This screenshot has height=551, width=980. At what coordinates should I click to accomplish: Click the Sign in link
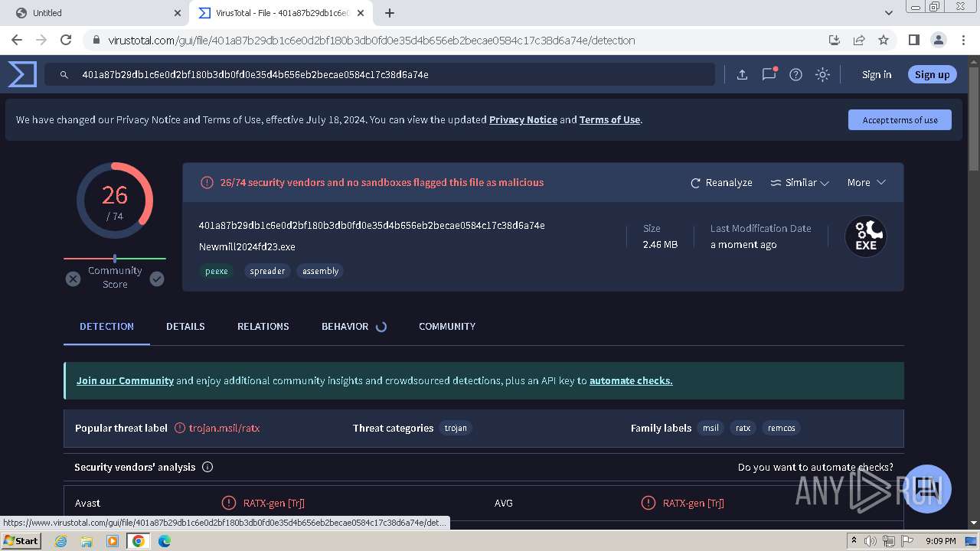(x=877, y=74)
